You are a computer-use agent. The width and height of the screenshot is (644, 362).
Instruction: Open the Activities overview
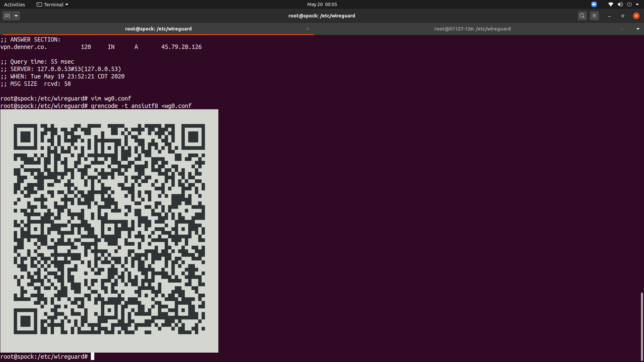click(x=14, y=4)
